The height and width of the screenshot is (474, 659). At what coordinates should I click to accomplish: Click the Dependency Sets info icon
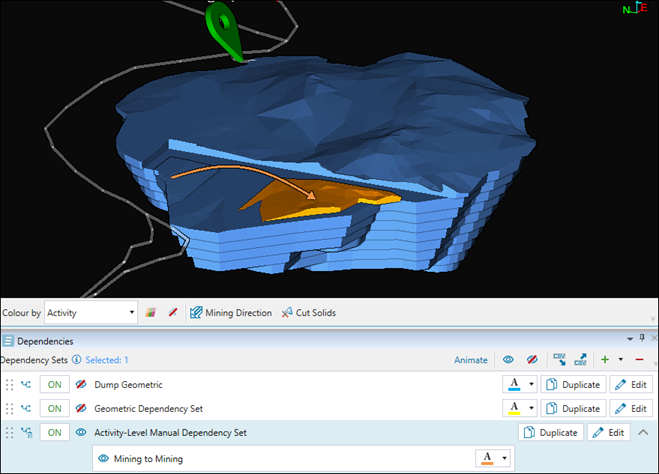(76, 360)
